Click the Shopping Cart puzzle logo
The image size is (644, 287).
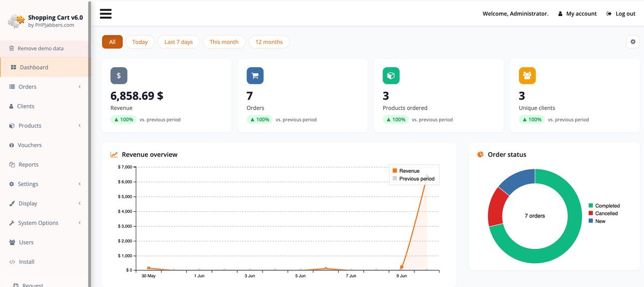(x=16, y=21)
